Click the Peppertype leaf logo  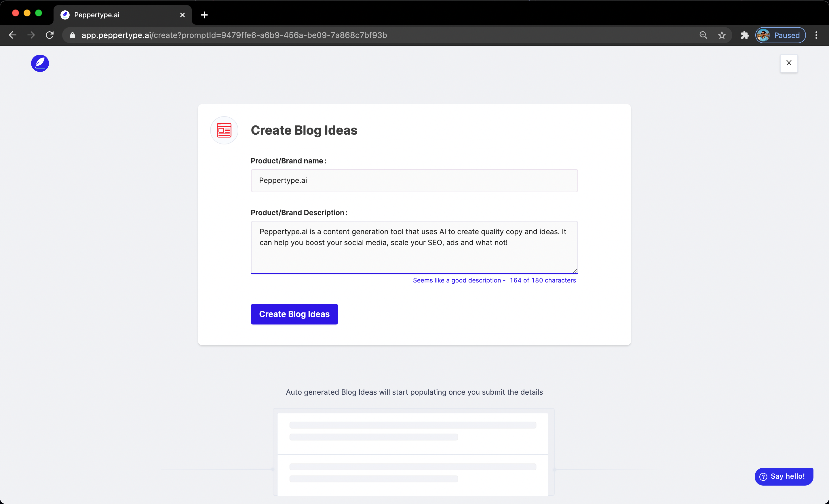[x=40, y=63]
